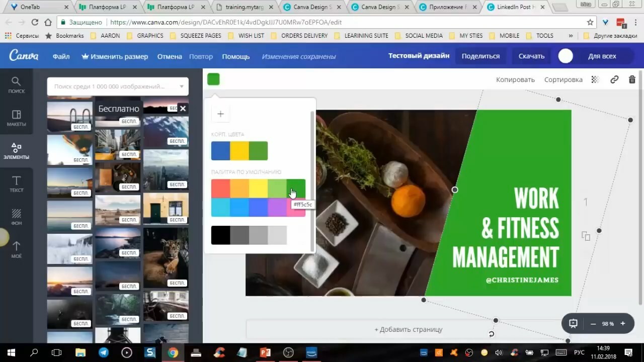
Task: Click the rotate handle below the shape
Action: [x=492, y=334]
